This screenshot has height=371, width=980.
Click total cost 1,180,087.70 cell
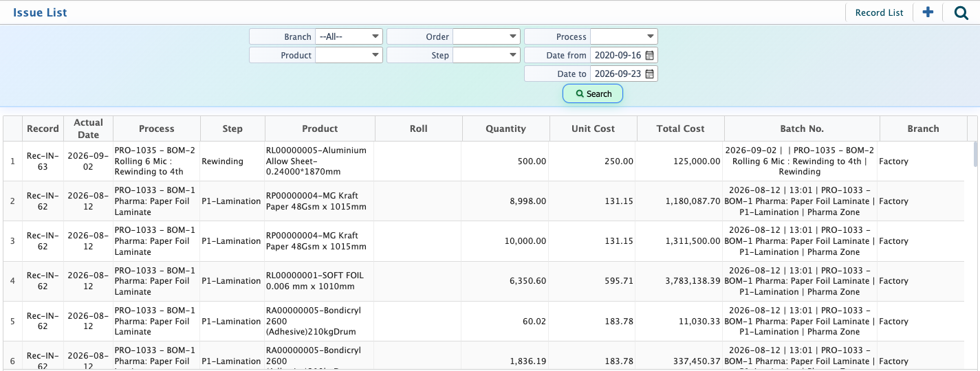tap(680, 201)
